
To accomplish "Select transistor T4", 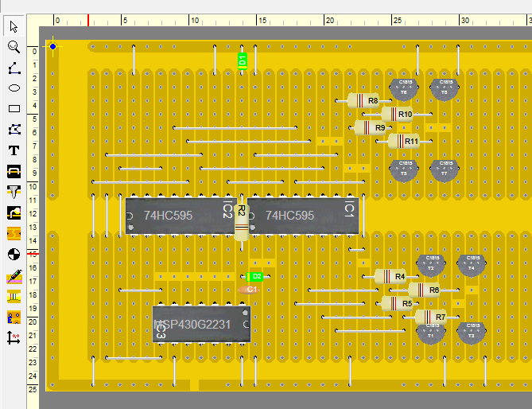I will (x=472, y=265).
